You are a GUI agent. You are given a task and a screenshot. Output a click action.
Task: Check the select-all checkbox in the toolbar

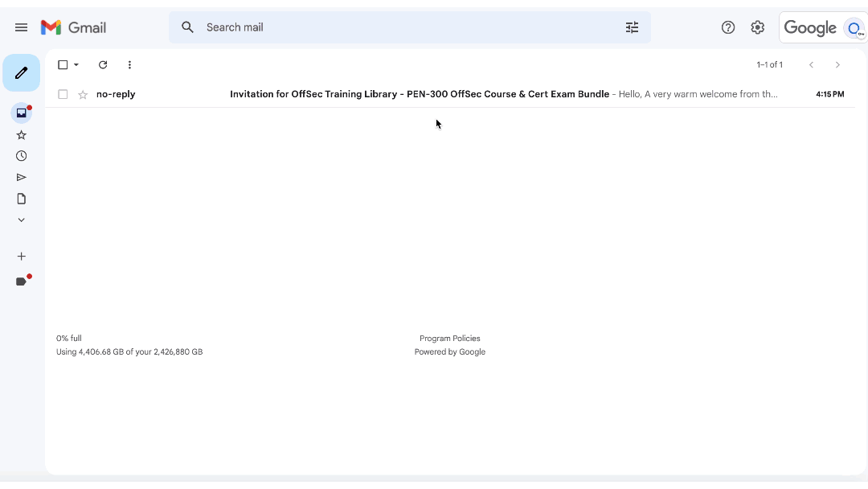63,64
